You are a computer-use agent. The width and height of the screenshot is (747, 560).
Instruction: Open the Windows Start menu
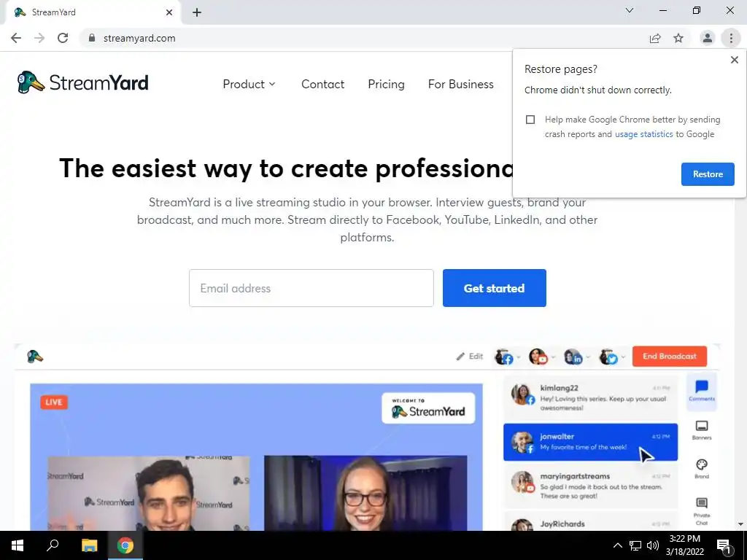coord(18,545)
